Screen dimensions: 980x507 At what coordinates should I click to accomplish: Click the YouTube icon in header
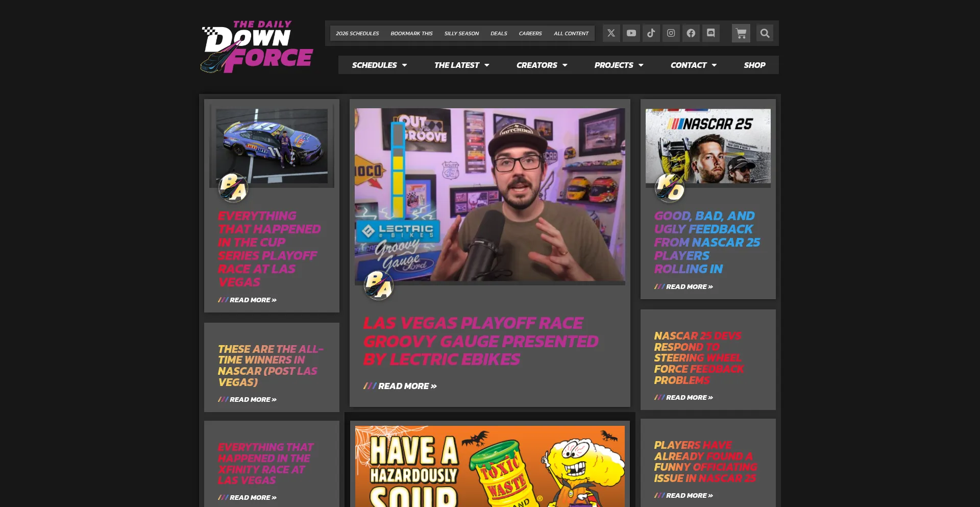[631, 33]
